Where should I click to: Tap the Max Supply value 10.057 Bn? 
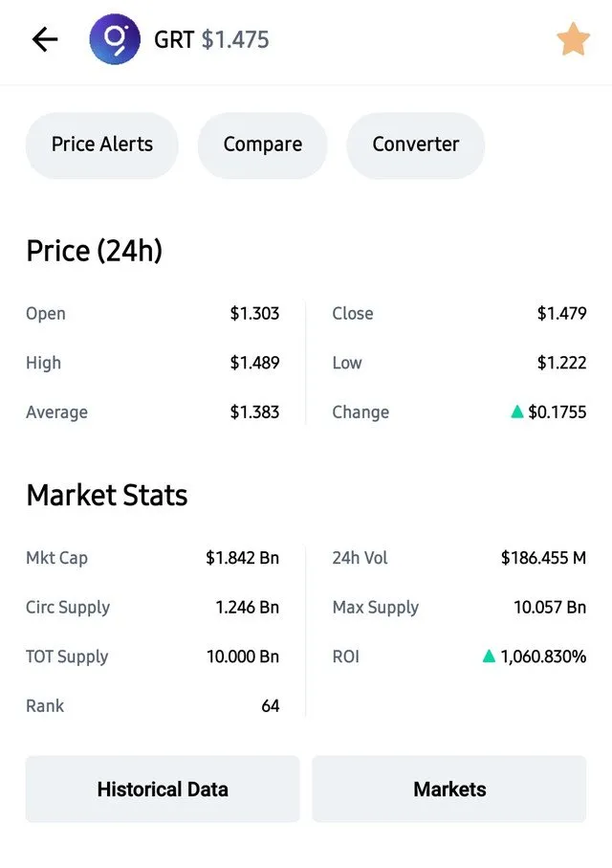[550, 608]
